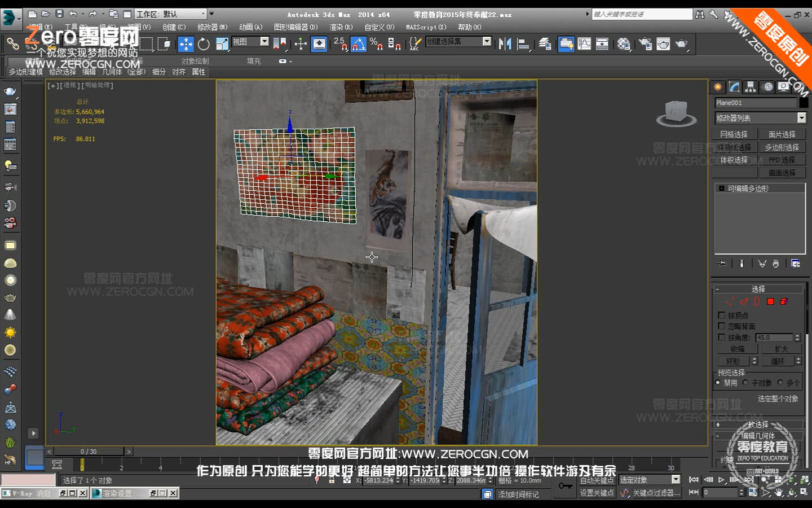Click the Render Production teapot icon

(682, 44)
